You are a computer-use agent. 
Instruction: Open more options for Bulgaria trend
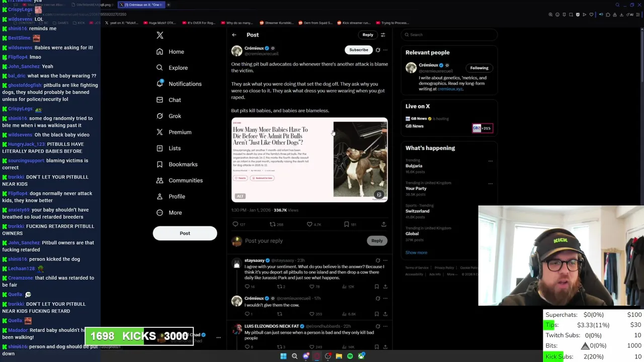tap(491, 161)
